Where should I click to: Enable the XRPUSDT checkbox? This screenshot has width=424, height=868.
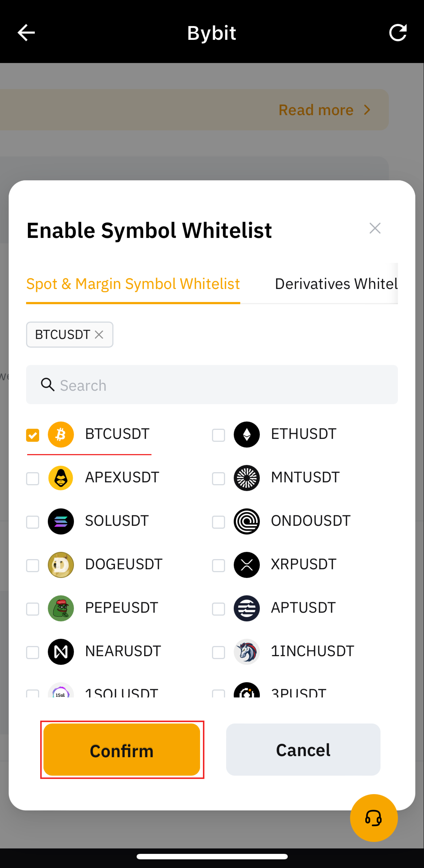point(218,565)
